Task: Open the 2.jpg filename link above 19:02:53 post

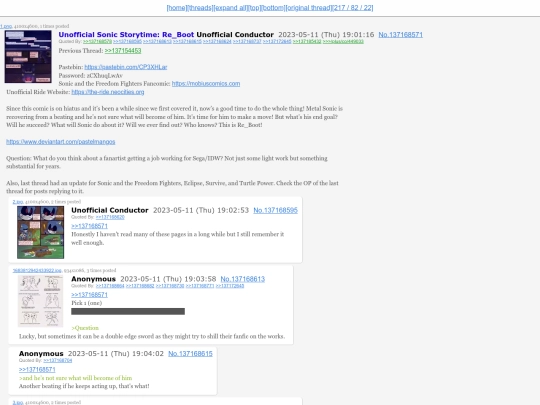Action: point(18,202)
